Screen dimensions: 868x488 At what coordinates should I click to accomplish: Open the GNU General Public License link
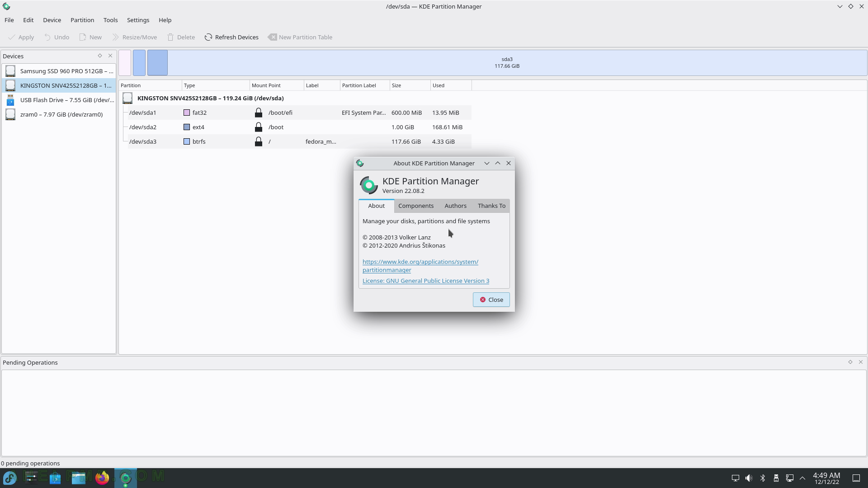click(x=426, y=281)
